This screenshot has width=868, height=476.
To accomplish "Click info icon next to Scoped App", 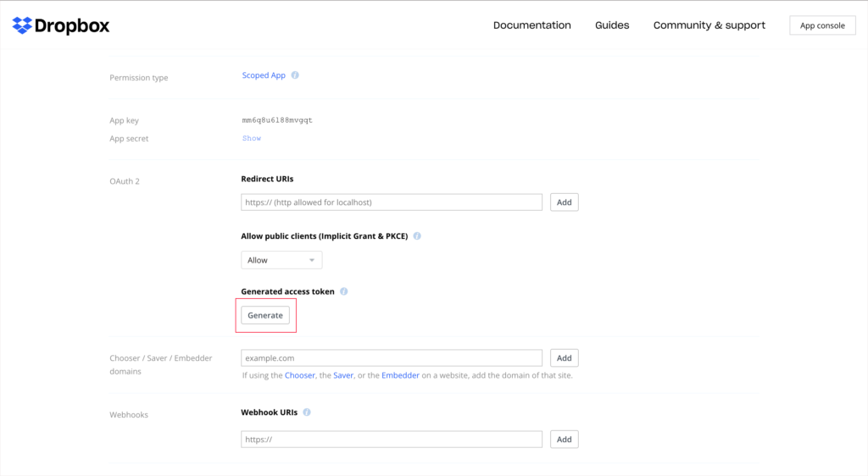I will [x=295, y=75].
